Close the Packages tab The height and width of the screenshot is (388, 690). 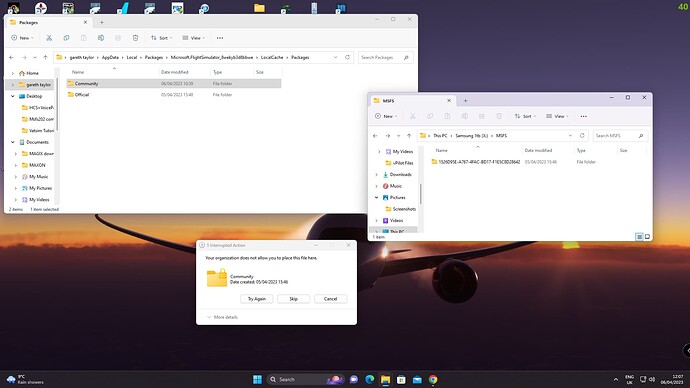85,22
